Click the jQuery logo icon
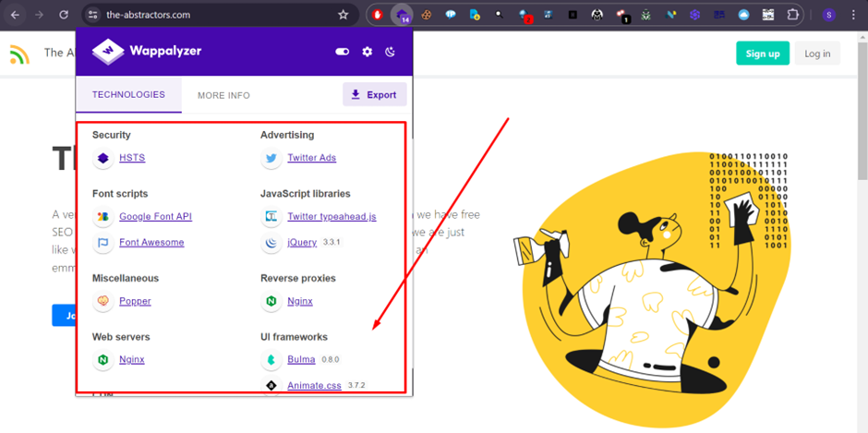This screenshot has width=868, height=433. (x=271, y=243)
